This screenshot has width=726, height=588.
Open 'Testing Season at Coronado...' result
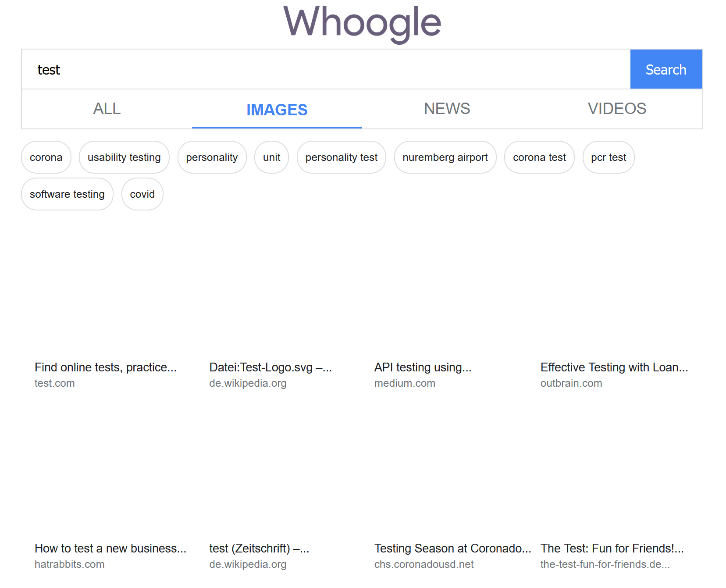453,549
